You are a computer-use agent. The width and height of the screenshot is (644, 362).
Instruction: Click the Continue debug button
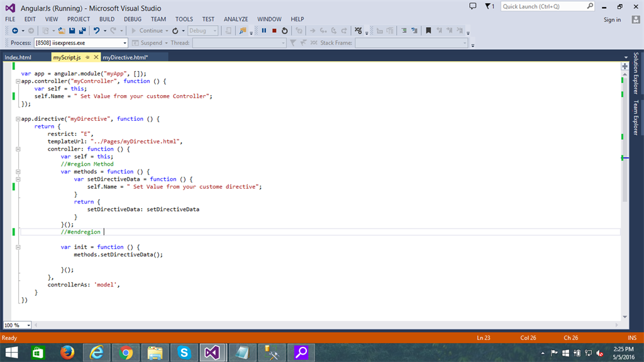click(147, 31)
